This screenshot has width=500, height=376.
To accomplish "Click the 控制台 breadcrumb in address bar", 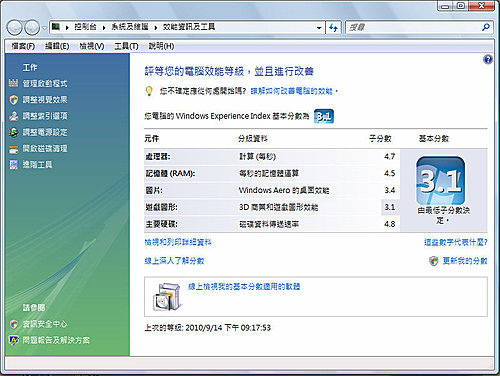I will (x=85, y=27).
